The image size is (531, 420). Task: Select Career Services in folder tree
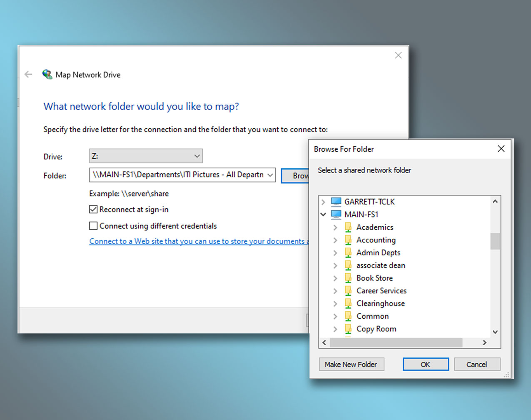coord(381,291)
